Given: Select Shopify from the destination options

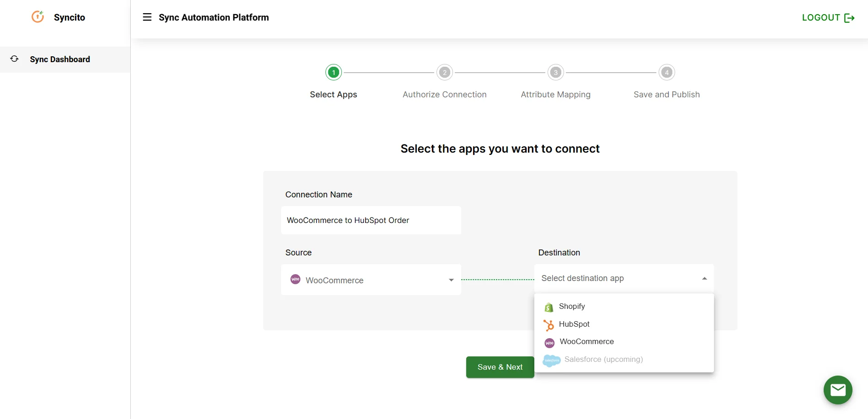Looking at the screenshot, I should tap(572, 306).
